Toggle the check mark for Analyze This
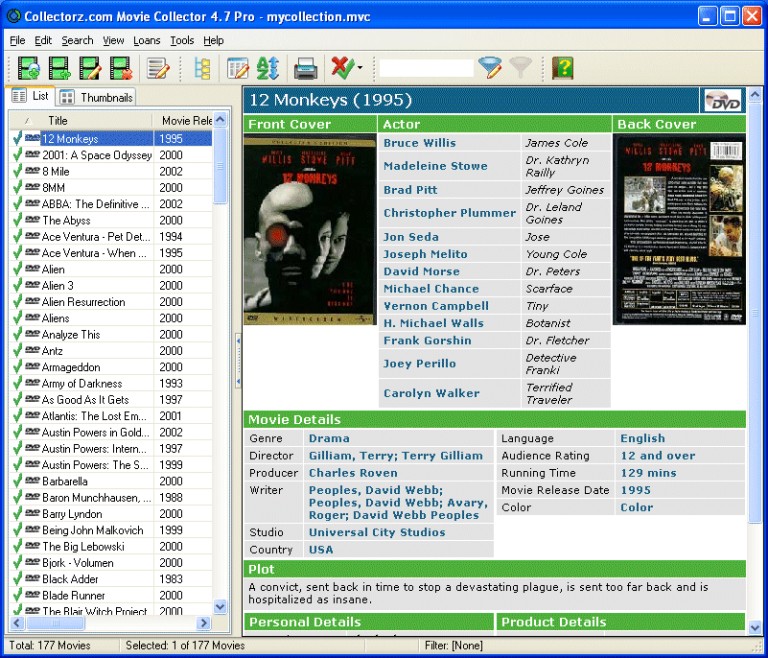The height and width of the screenshot is (658, 768). (x=17, y=335)
